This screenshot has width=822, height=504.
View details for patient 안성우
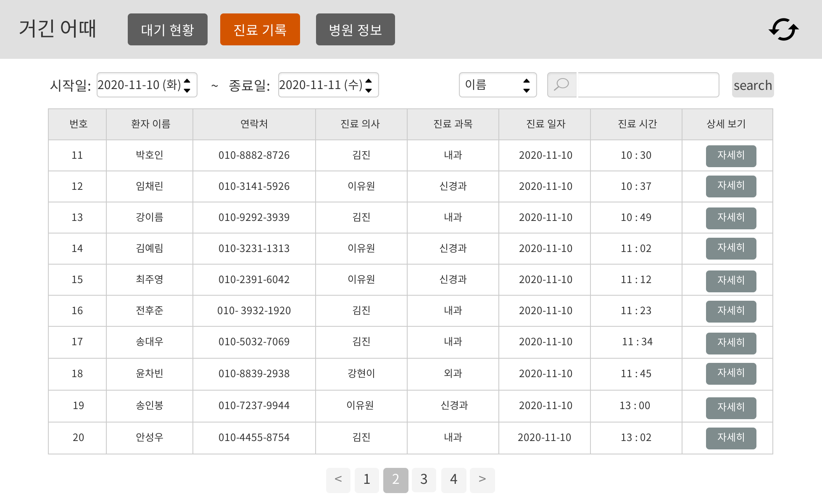point(731,438)
